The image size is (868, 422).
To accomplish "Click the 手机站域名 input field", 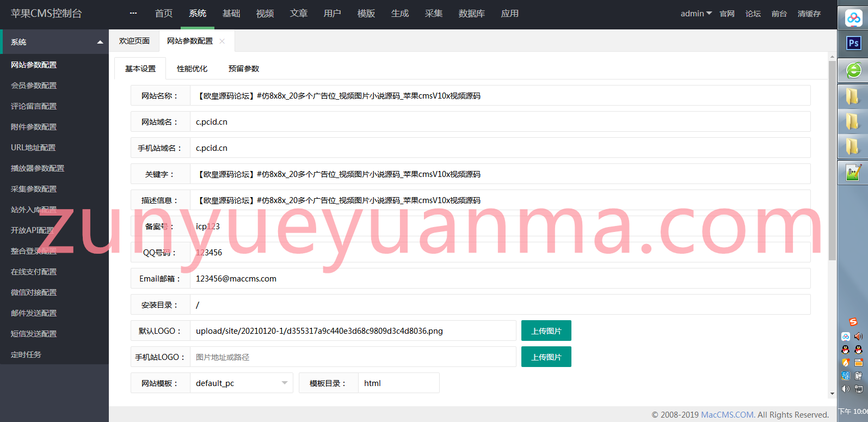I will pyautogui.click(x=500, y=148).
